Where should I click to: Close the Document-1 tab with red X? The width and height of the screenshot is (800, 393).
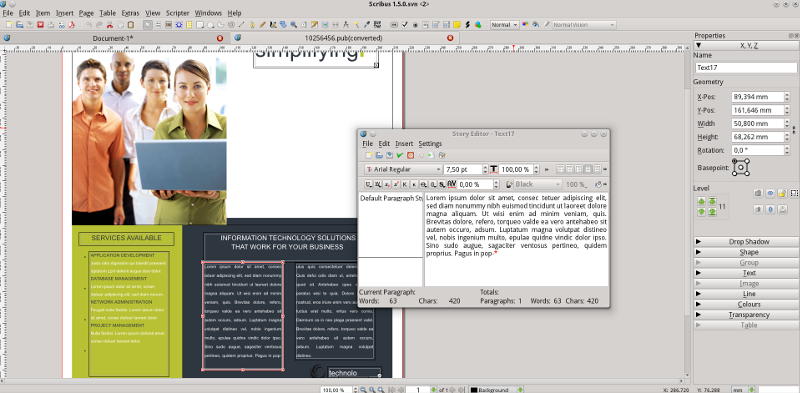(220, 38)
